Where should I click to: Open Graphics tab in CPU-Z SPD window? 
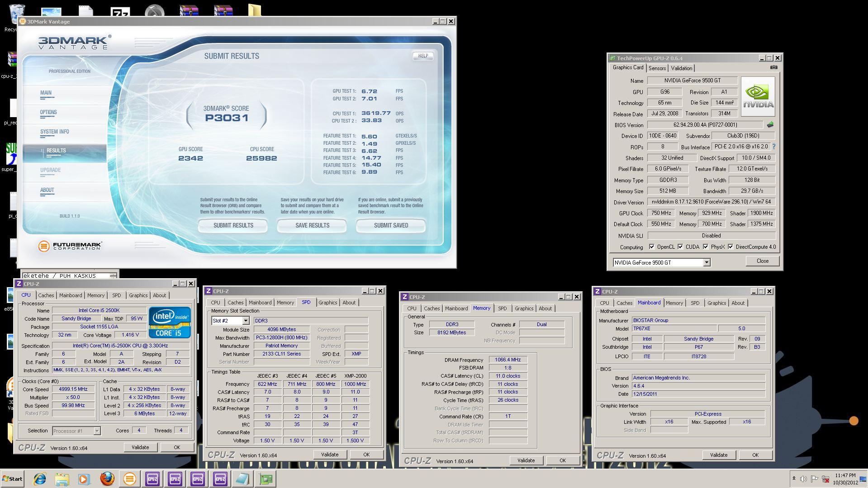(327, 303)
